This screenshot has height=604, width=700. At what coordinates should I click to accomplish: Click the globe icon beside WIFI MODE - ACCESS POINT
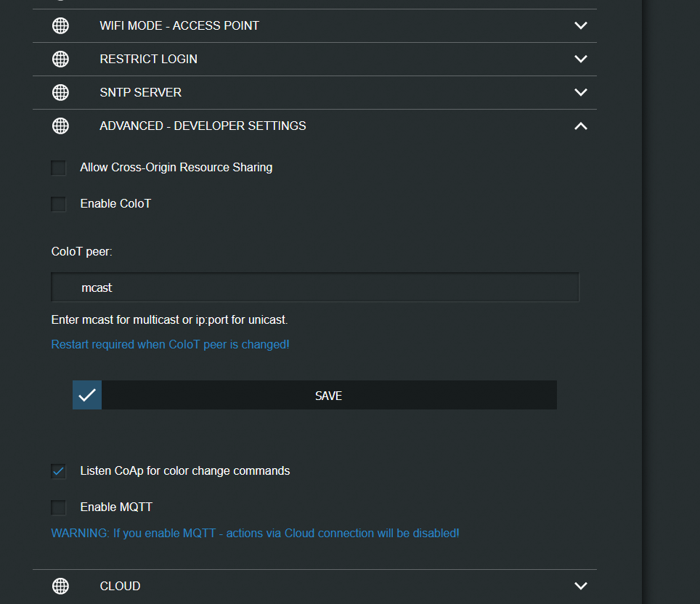point(61,25)
